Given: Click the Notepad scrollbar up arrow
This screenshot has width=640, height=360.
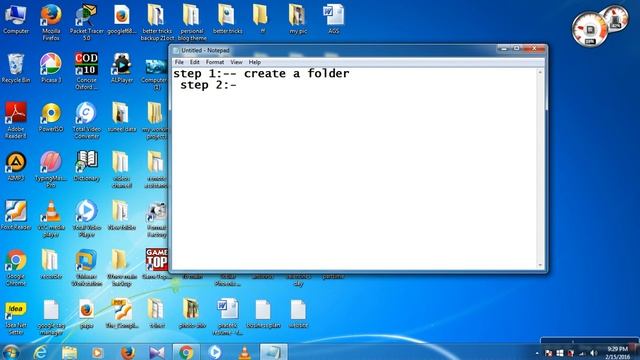Looking at the screenshot, I should [540, 72].
